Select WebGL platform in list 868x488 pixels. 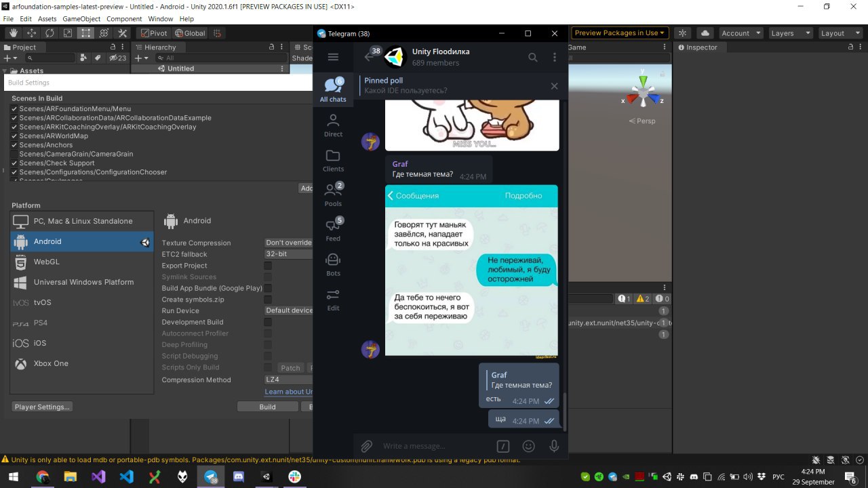(82, 262)
